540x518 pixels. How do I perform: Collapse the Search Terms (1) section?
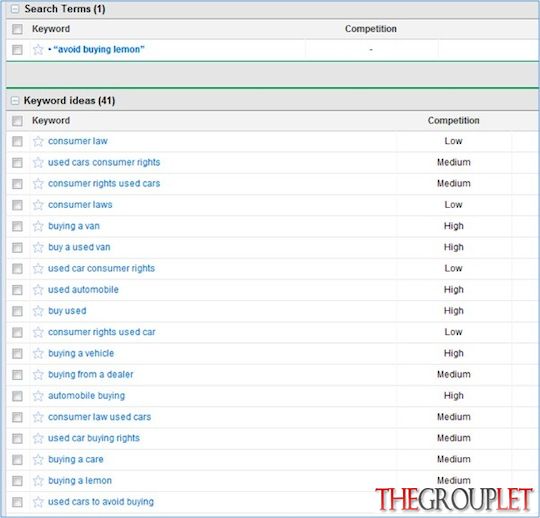tap(15, 9)
